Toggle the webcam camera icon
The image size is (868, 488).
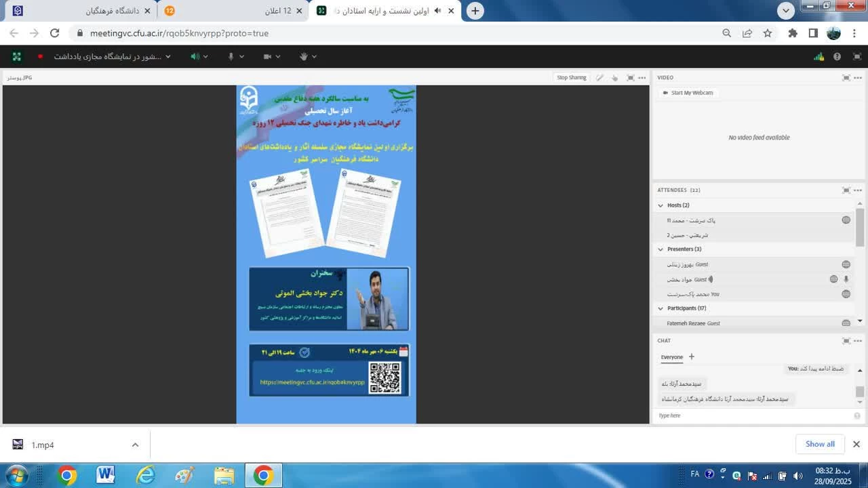click(x=268, y=56)
